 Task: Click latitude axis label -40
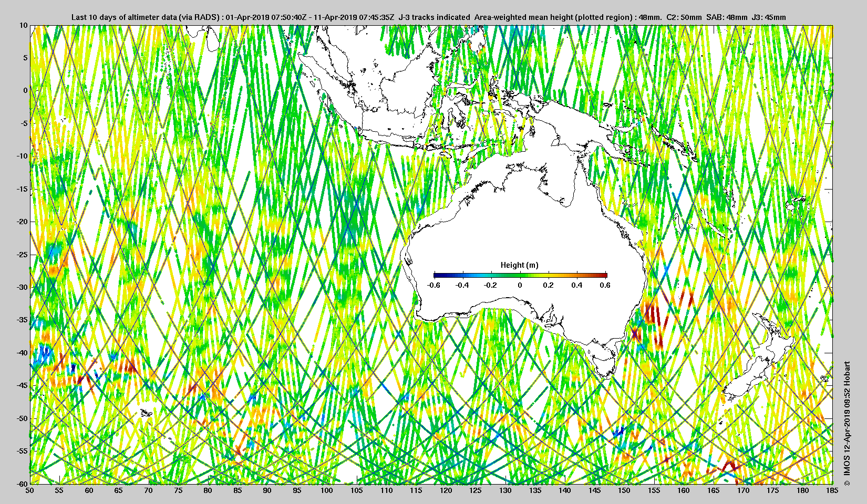point(22,353)
